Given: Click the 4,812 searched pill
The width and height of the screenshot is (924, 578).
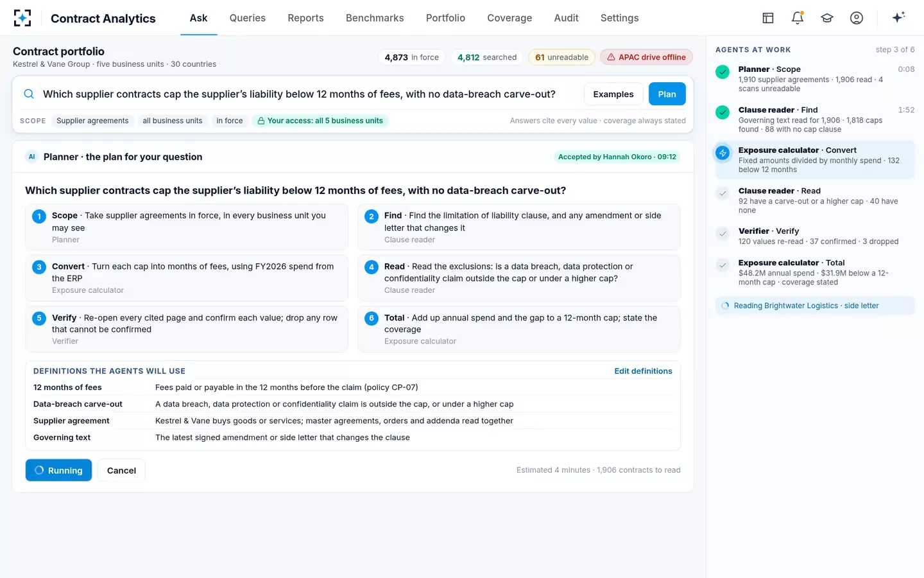Looking at the screenshot, I should pos(487,57).
